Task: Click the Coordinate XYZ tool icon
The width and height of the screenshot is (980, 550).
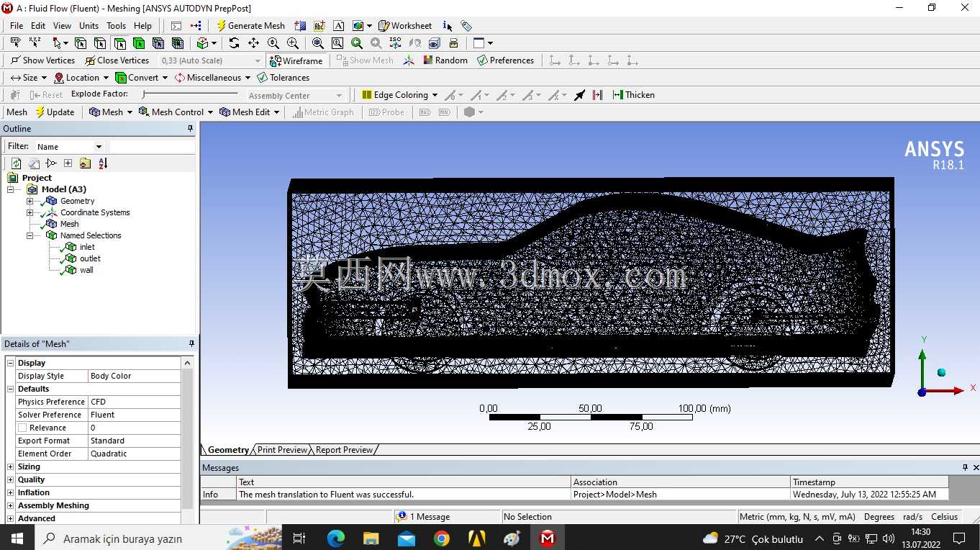Action: point(35,43)
